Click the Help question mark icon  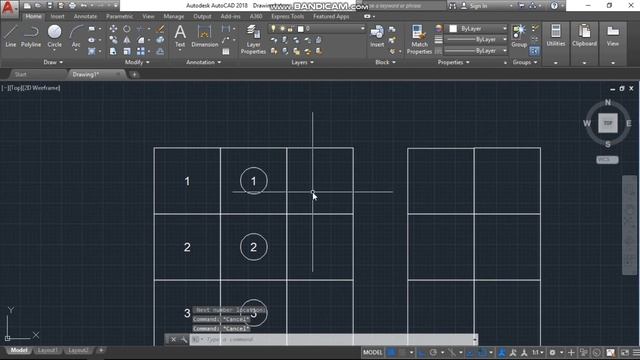click(554, 6)
